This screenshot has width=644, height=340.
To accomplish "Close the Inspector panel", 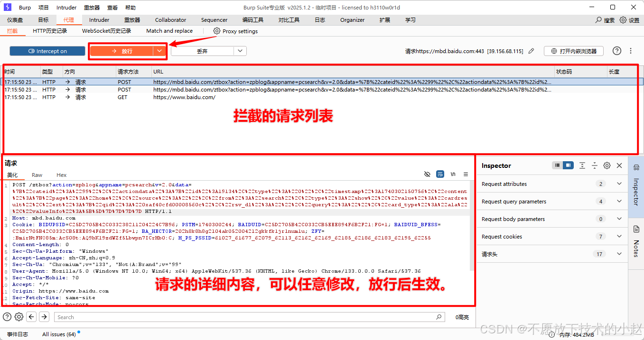I will pos(619,165).
